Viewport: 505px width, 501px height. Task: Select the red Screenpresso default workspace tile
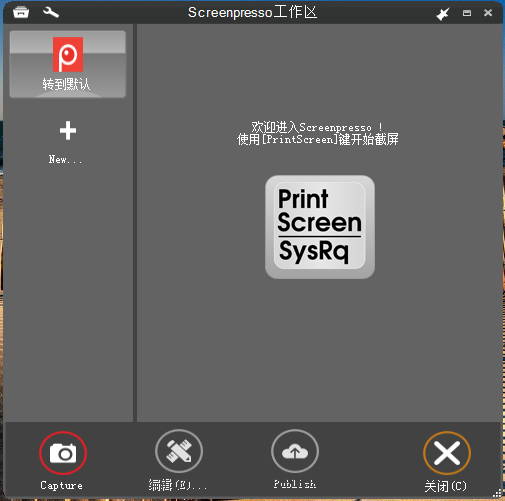(68, 64)
